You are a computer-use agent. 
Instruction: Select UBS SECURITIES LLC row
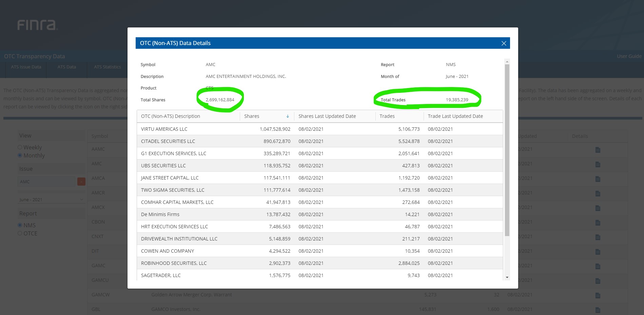click(320, 166)
